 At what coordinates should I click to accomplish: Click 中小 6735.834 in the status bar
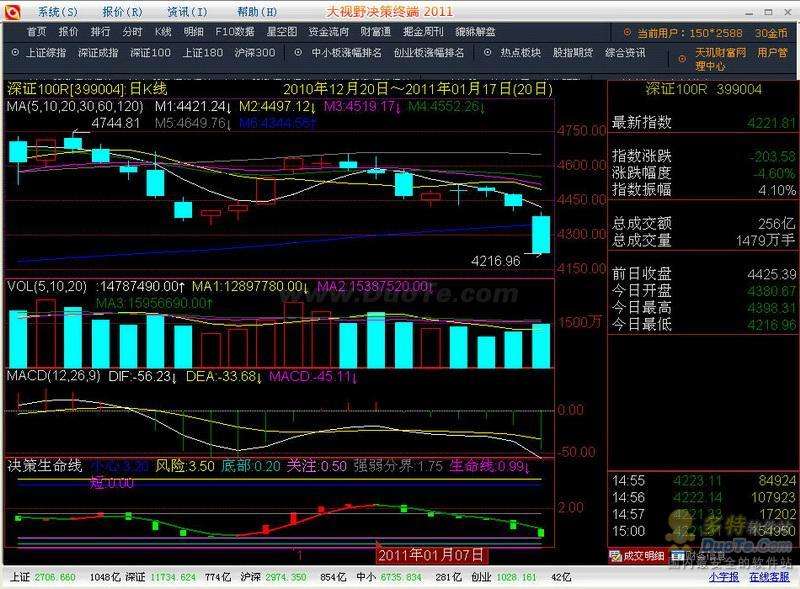[x=389, y=577]
